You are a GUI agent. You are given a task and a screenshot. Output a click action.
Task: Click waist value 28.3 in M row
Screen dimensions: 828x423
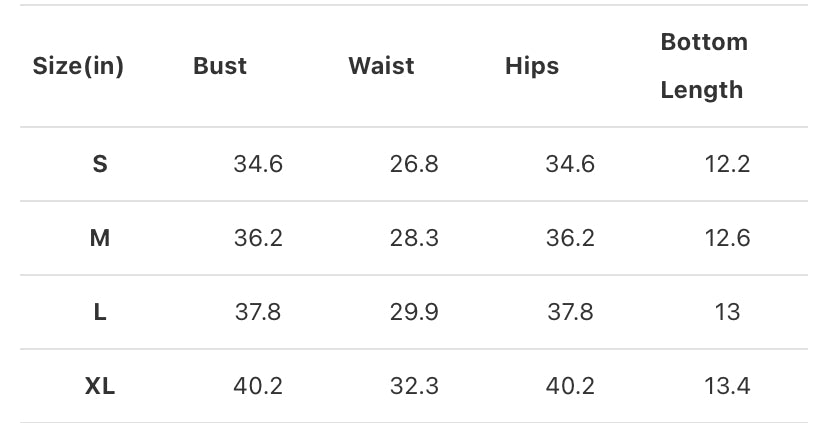point(414,238)
